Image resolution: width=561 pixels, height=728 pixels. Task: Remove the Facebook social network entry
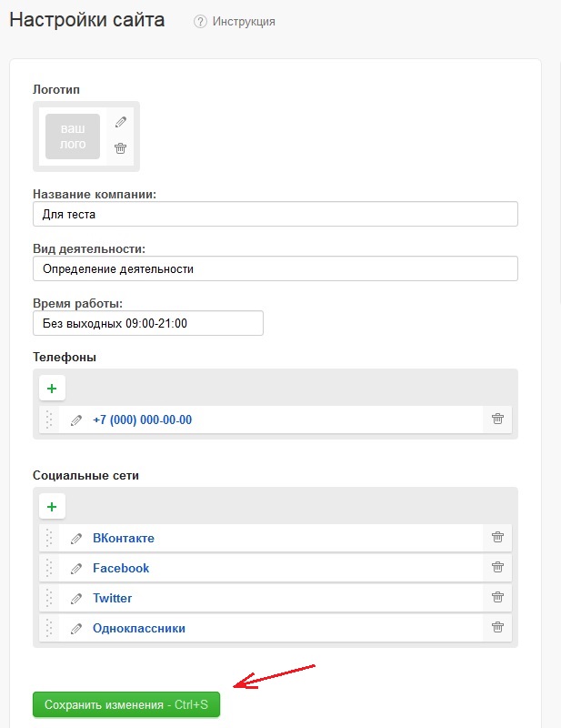pyautogui.click(x=497, y=567)
